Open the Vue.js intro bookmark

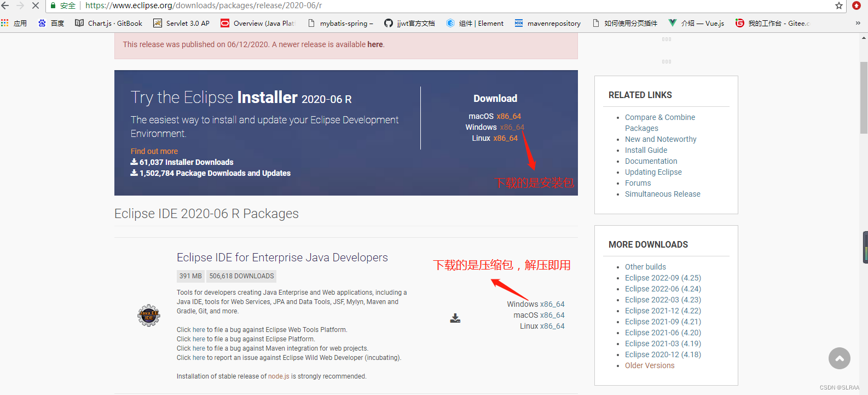click(x=696, y=23)
